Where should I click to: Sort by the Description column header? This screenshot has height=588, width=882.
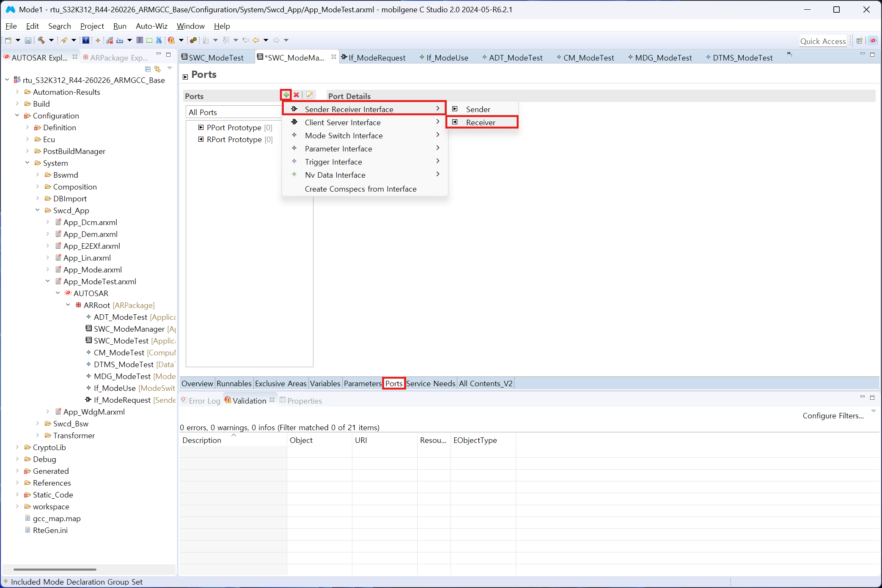pos(233,440)
